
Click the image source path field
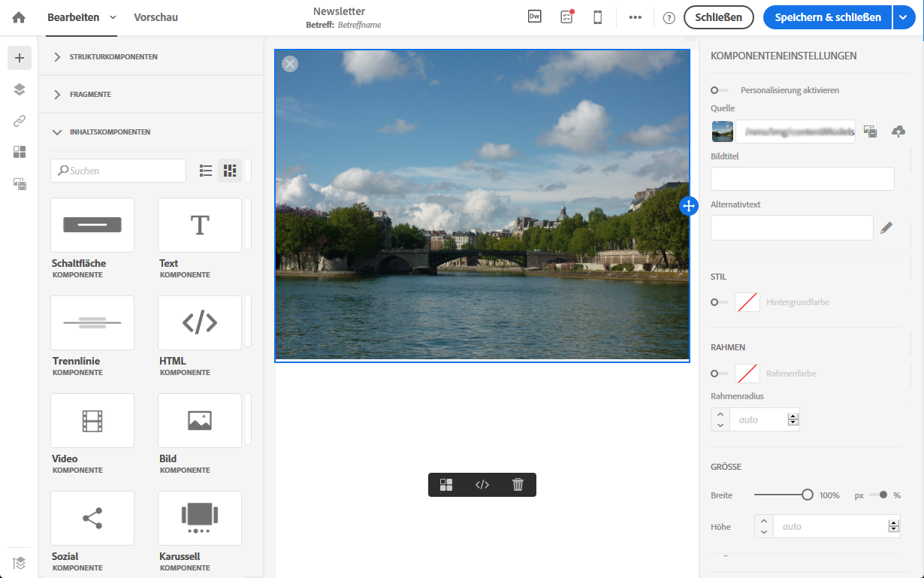click(x=796, y=132)
